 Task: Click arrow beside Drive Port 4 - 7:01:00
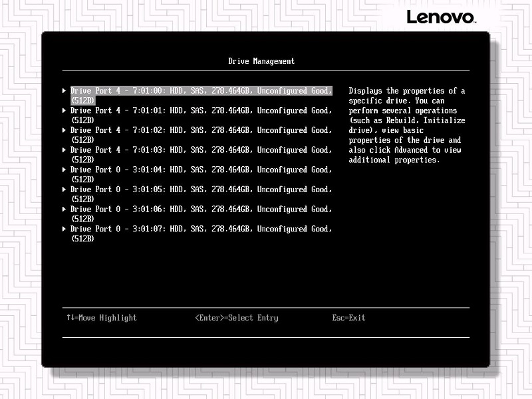pos(65,91)
